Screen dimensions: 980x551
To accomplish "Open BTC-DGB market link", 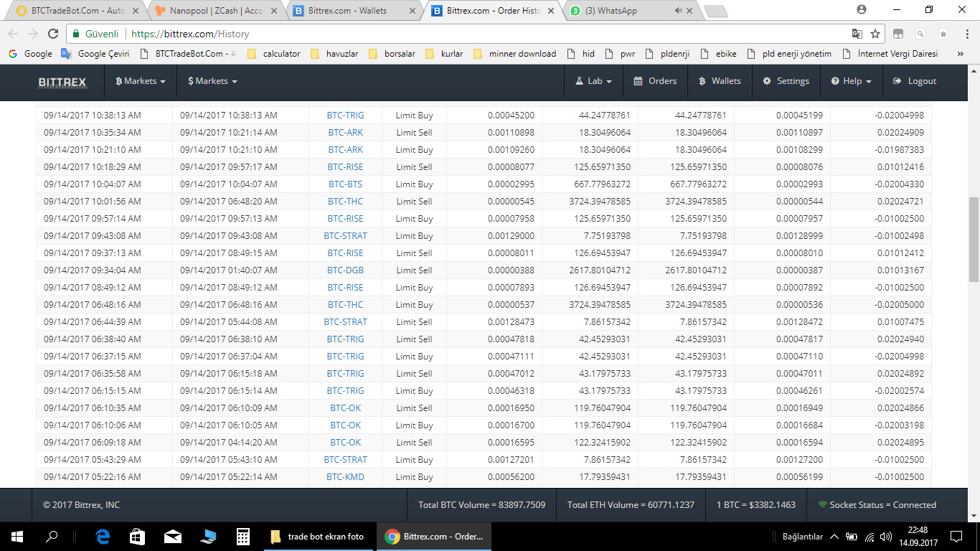I will [345, 270].
